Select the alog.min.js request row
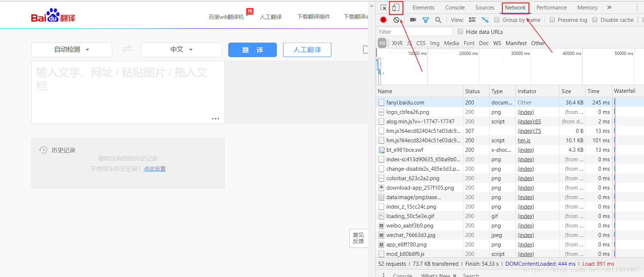Viewport: 644px width, 277px height. [x=510, y=122]
